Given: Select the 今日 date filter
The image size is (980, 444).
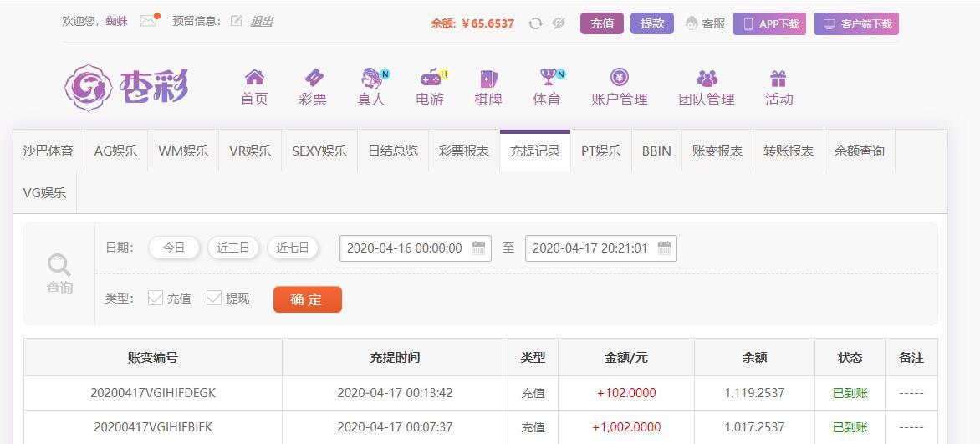Looking at the screenshot, I should pos(174,248).
